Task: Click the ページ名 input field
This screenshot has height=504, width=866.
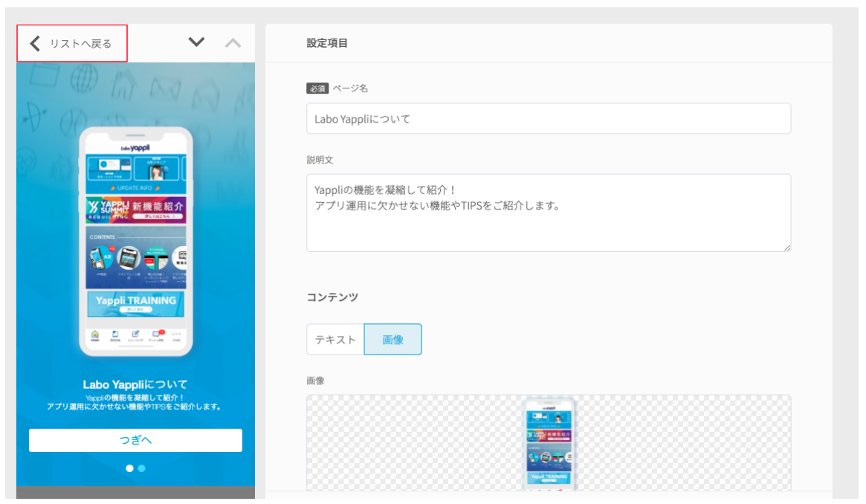Action: point(549,119)
